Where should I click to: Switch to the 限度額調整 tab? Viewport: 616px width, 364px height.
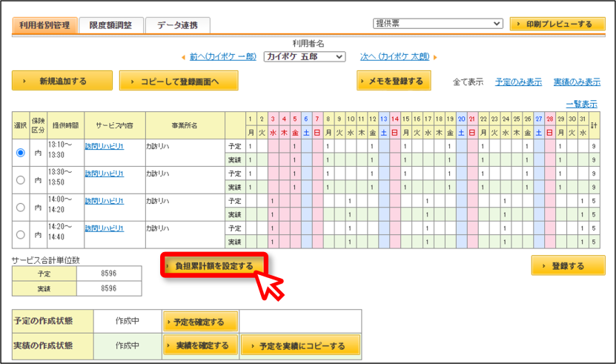(x=110, y=25)
